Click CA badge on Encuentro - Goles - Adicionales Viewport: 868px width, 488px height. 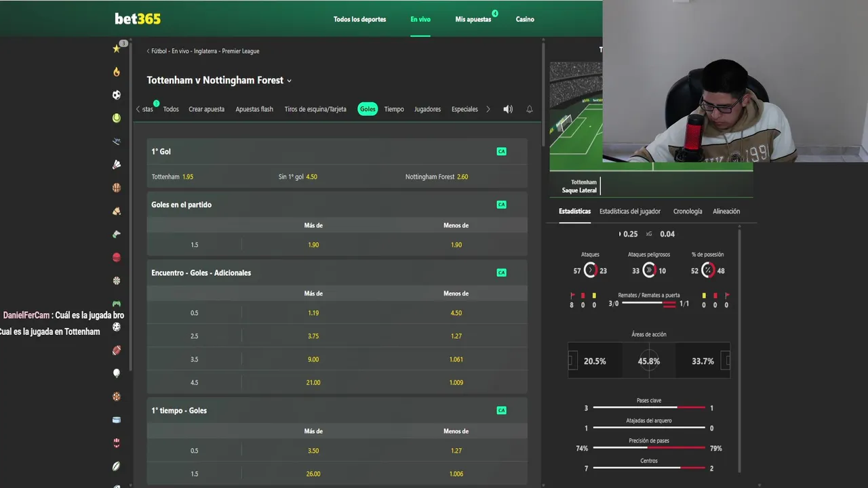501,272
